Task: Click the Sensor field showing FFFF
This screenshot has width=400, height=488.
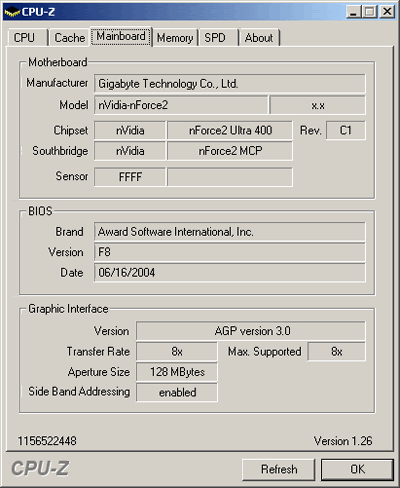Action: coord(130,177)
